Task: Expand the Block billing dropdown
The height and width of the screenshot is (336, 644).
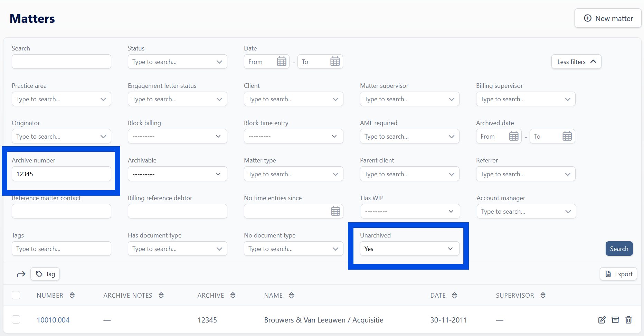Action: pyautogui.click(x=178, y=136)
